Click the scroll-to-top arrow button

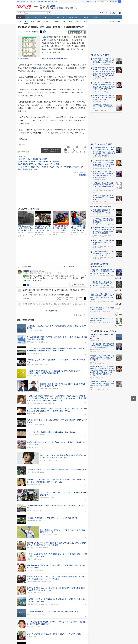(133, 398)
